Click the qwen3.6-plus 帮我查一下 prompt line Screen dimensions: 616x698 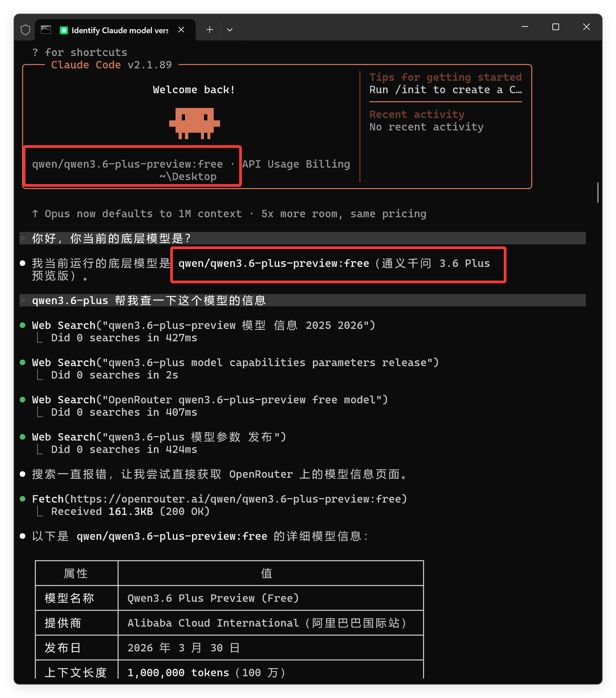(302, 300)
